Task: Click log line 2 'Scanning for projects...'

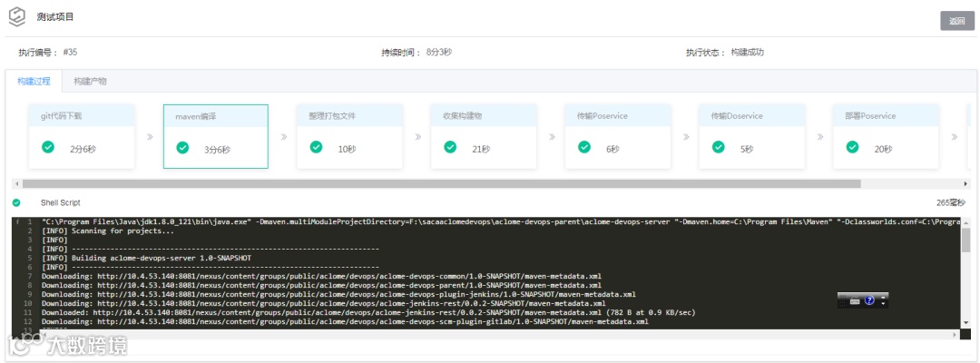Action: 108,231
